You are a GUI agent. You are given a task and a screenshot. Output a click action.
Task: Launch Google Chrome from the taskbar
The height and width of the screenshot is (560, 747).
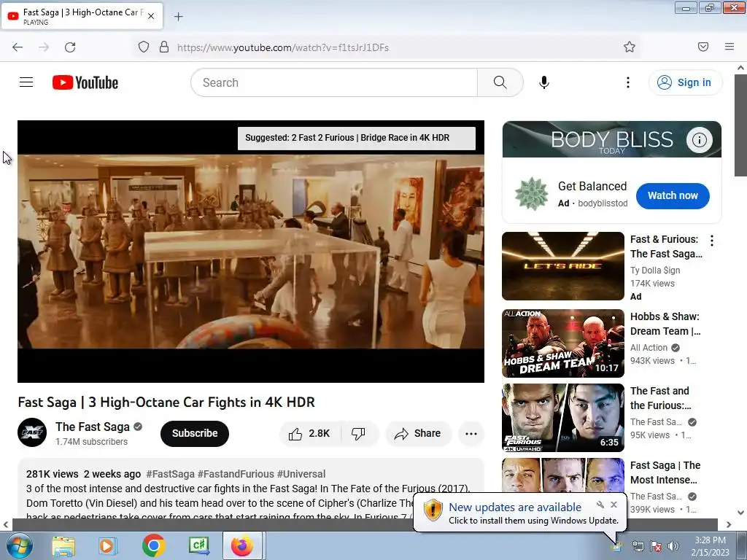click(x=153, y=545)
